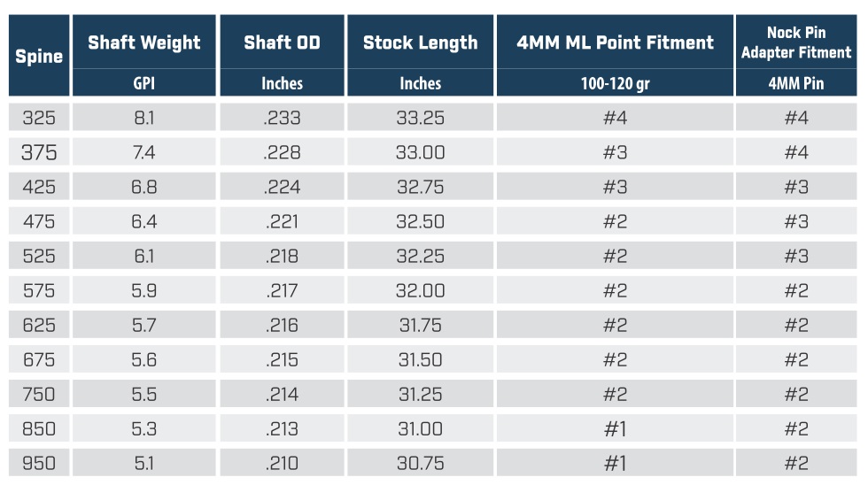868x485 pixels.
Task: Select the GPI subheader cell
Action: click(x=143, y=83)
